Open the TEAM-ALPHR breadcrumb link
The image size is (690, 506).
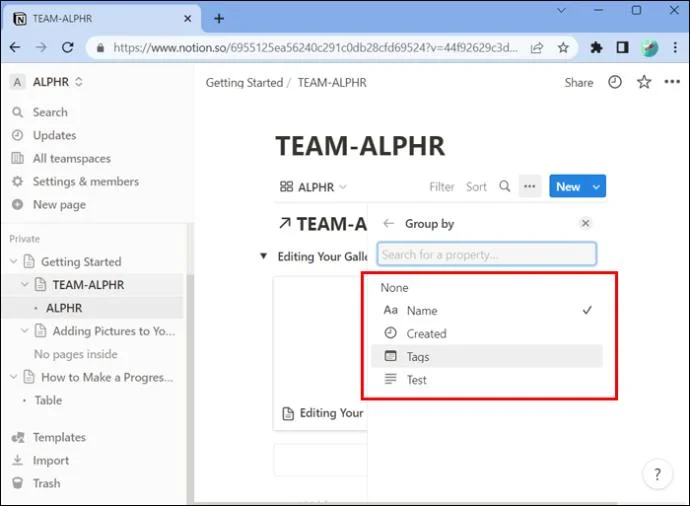332,83
